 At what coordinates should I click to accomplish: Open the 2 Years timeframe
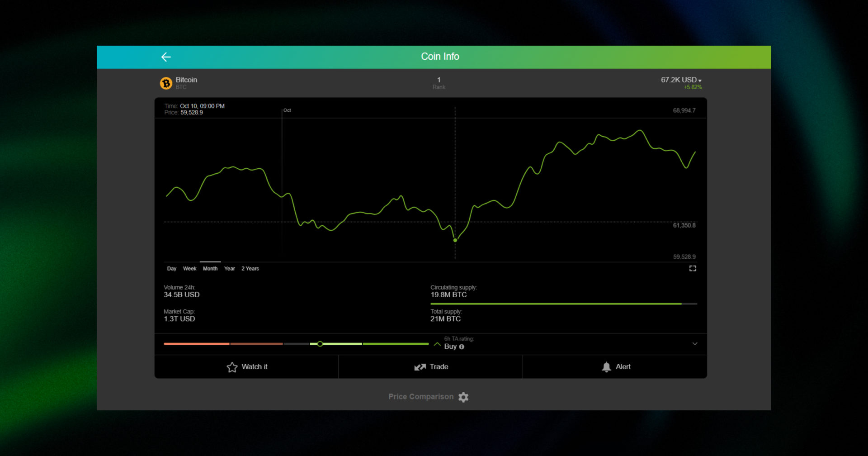pos(250,268)
